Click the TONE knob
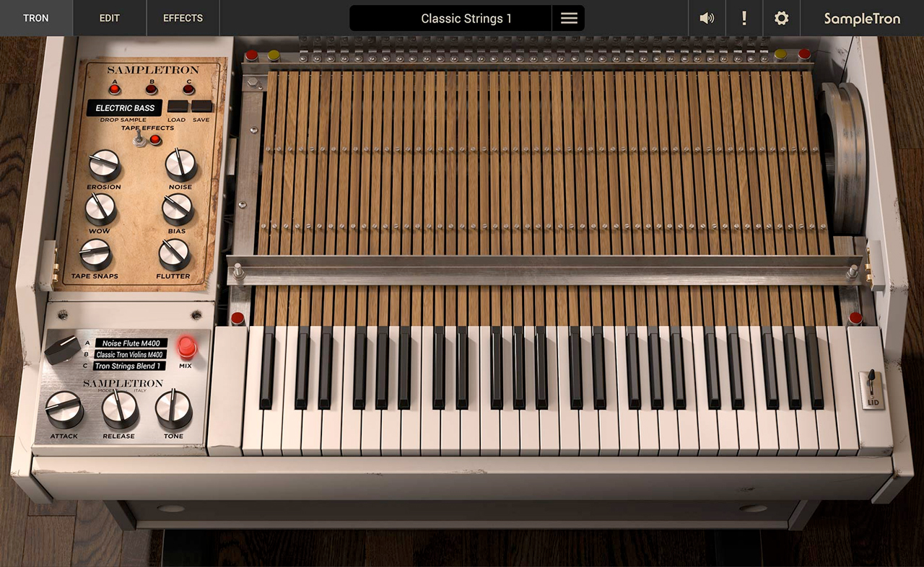924x567 pixels. pyautogui.click(x=174, y=409)
